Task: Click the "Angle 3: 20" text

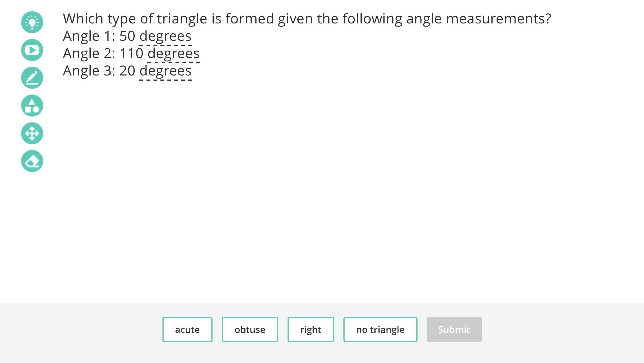Action: click(x=99, y=71)
